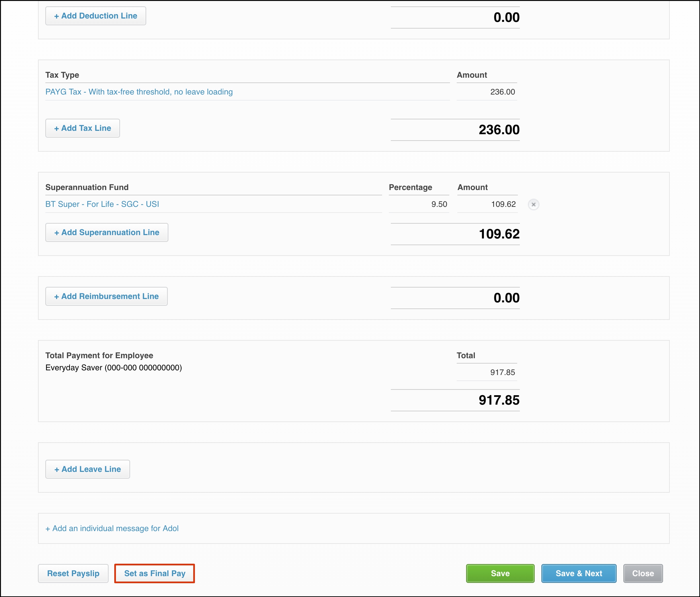Edit PAYG tax amount 236.00 field
Screen dimensions: 700x597
487,92
